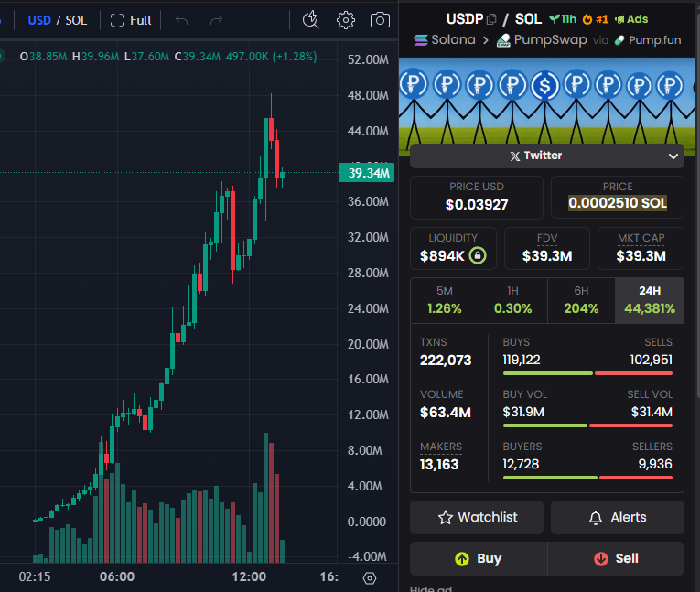The height and width of the screenshot is (592, 700).
Task: Click the buys versus sells ratio bar
Action: click(587, 373)
